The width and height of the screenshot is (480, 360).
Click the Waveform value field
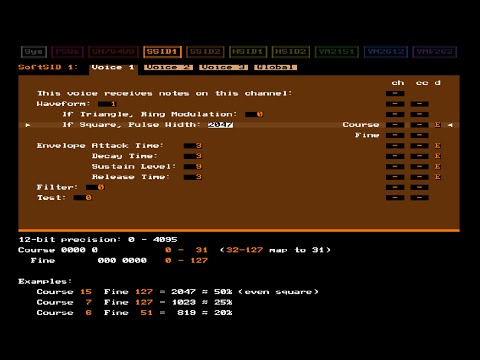click(x=107, y=104)
